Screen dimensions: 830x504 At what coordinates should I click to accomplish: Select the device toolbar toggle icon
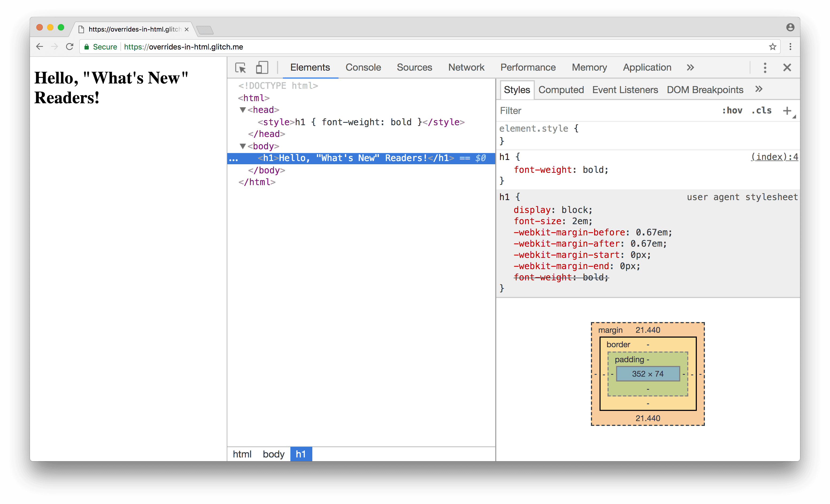(262, 66)
